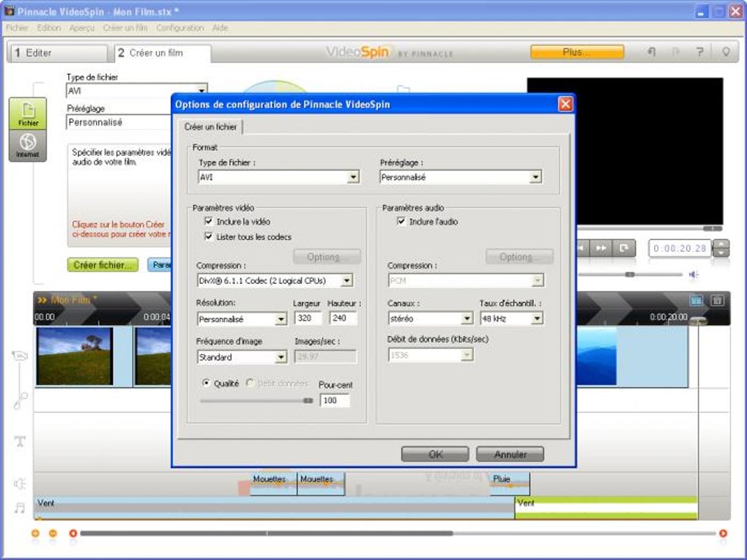Click the video track camera icon

point(20,356)
